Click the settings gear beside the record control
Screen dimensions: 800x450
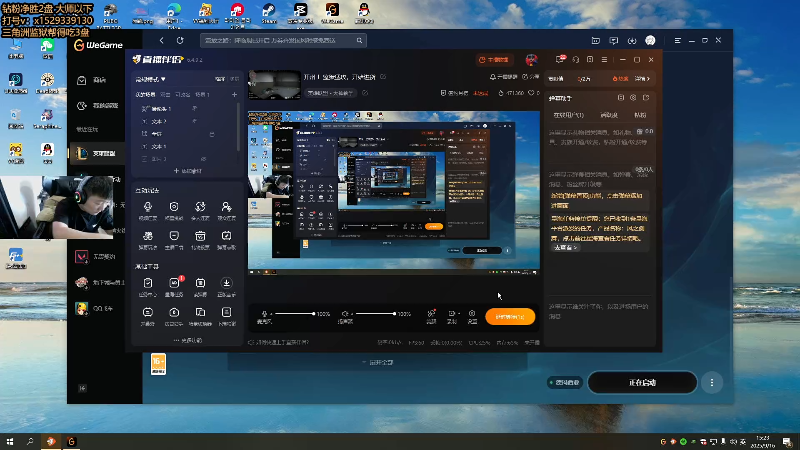[472, 314]
